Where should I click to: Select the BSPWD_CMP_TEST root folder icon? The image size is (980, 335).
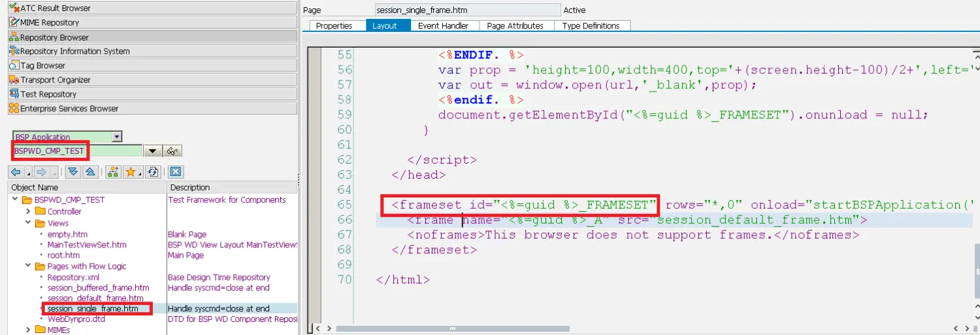[27, 200]
